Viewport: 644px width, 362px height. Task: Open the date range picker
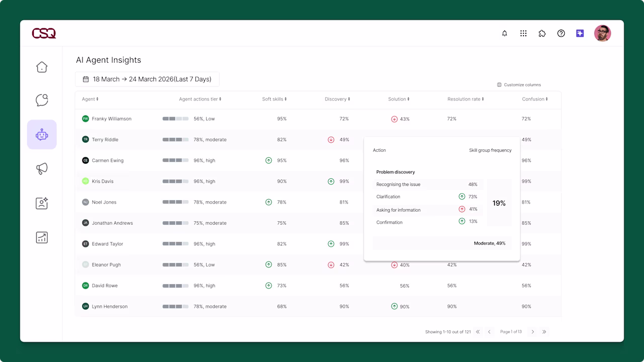click(x=147, y=79)
